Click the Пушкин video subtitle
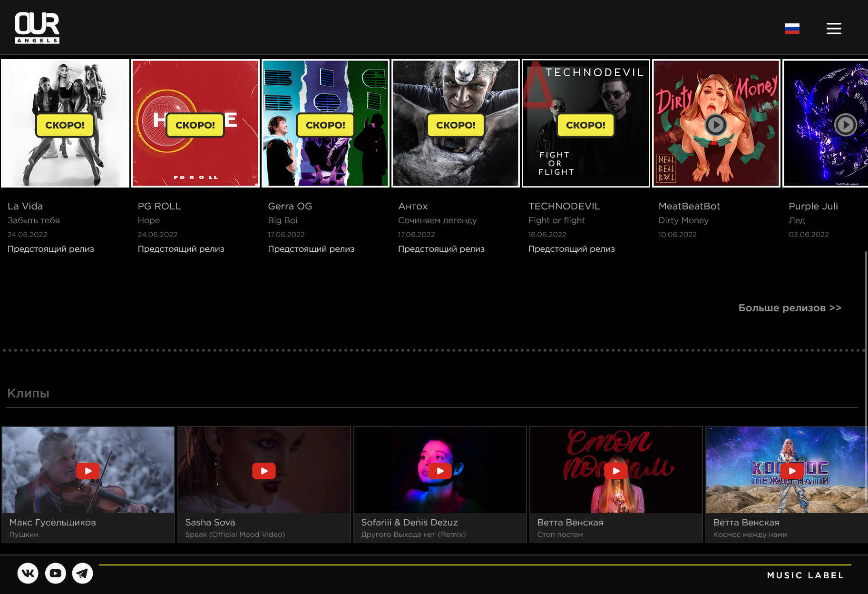Image resolution: width=868 pixels, height=594 pixels. [x=24, y=535]
